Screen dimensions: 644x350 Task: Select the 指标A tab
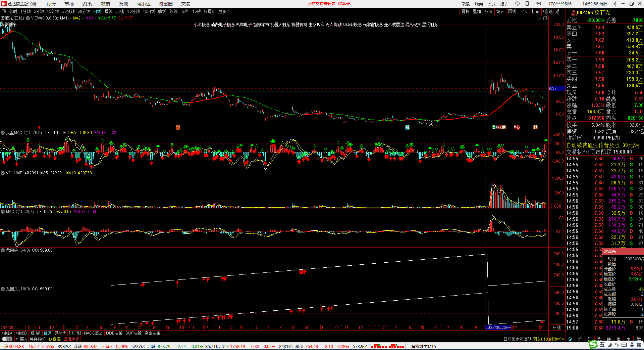[7, 333]
